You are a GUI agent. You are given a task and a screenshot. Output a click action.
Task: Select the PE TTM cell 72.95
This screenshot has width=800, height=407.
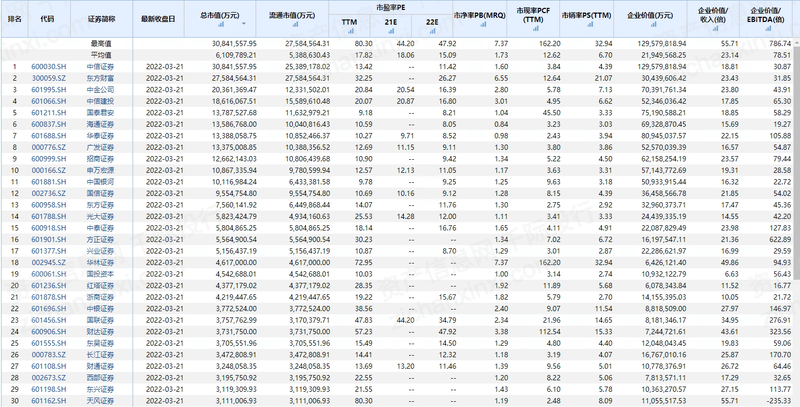point(364,263)
